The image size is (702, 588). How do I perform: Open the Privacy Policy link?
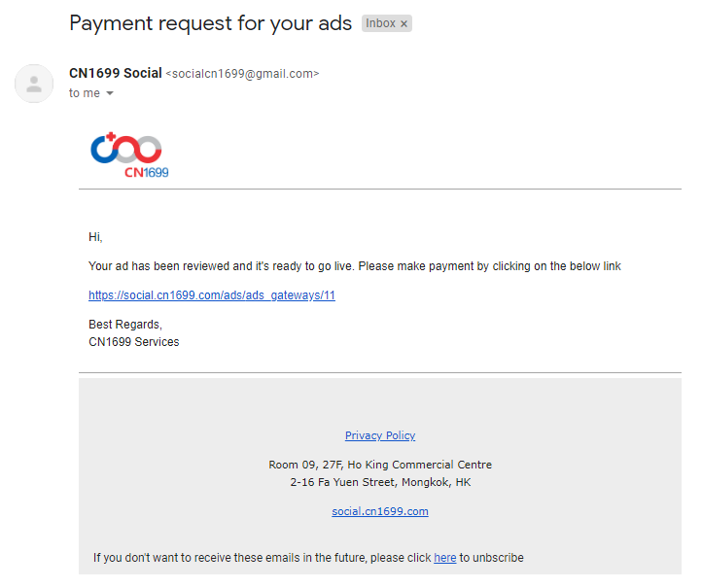pos(380,435)
